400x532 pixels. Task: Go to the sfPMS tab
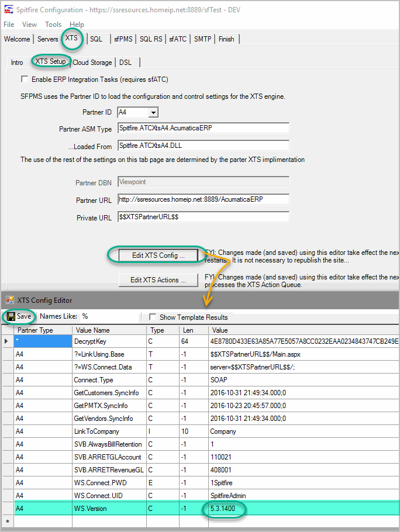click(x=123, y=39)
